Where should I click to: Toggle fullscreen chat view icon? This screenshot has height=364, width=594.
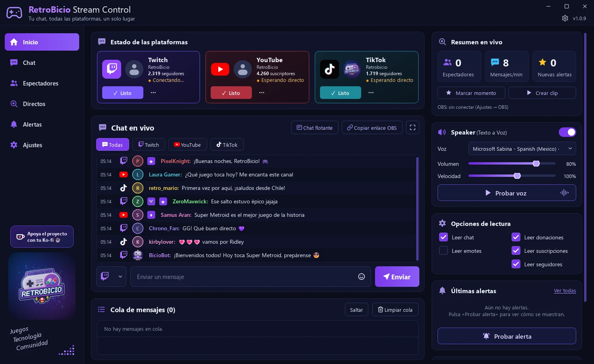point(413,127)
